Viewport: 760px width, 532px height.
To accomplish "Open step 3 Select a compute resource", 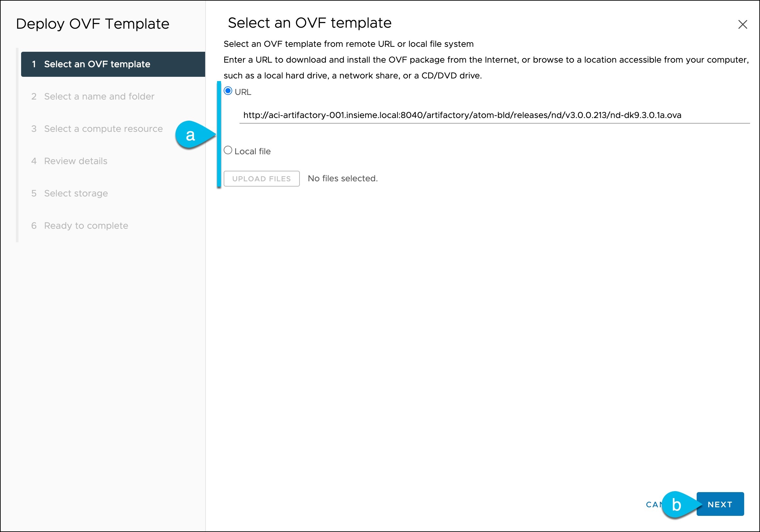I will click(x=103, y=129).
